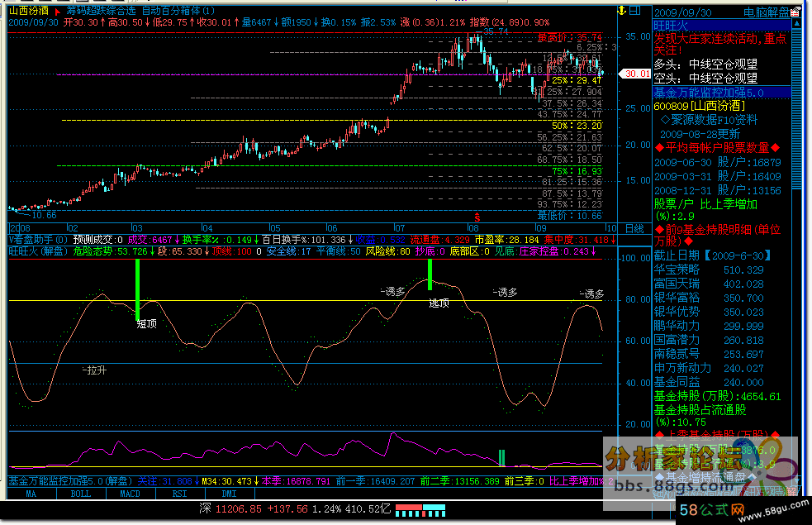Click the 逃顶 signal label on indicator
Screen dimensions: 812x525
(x=439, y=303)
